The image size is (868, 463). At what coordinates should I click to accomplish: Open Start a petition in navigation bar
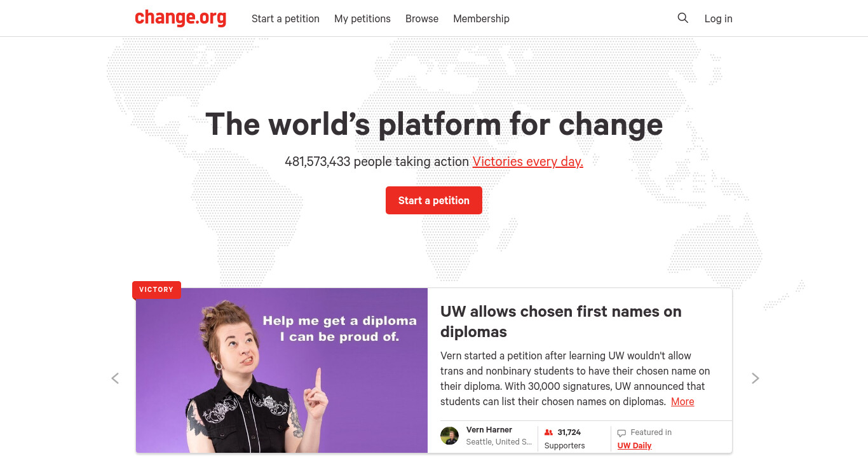[x=285, y=18]
